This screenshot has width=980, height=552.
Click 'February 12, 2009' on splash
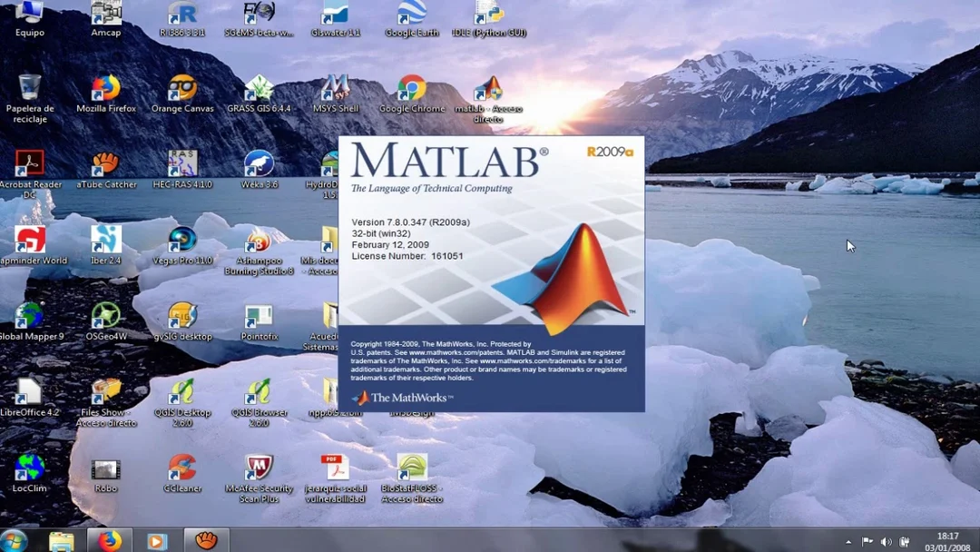pyautogui.click(x=390, y=244)
